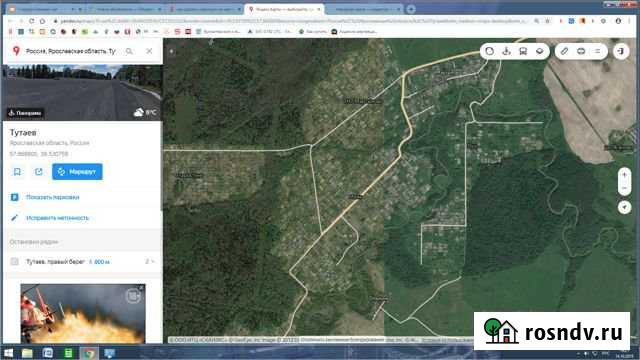Open the traffic layer in map toolbar
Screen dimensions: 640x360
tap(489, 51)
